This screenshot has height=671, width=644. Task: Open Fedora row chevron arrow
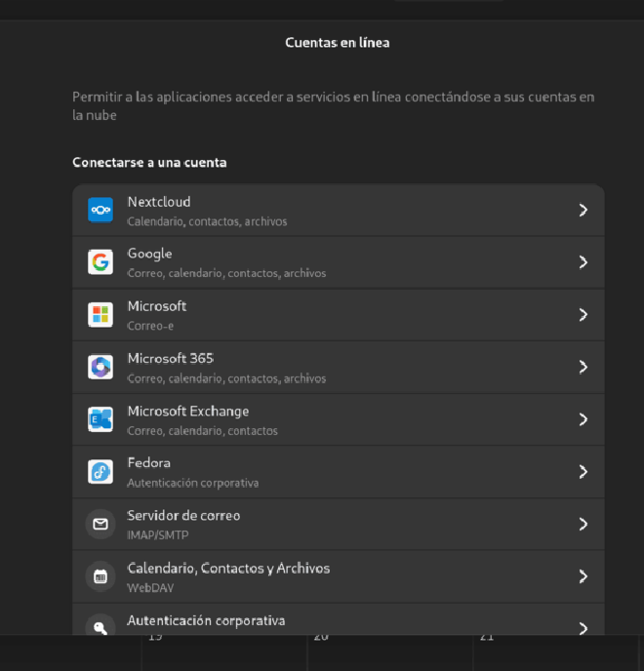pyautogui.click(x=583, y=472)
